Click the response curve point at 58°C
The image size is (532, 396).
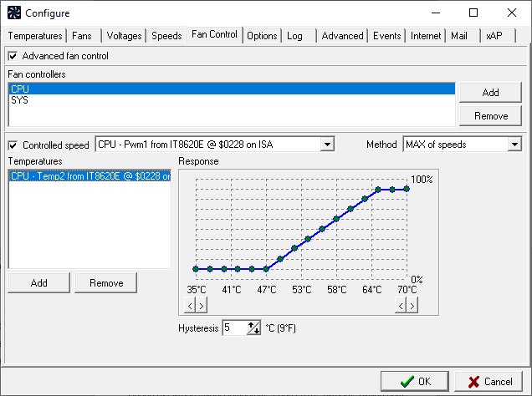[x=336, y=219]
